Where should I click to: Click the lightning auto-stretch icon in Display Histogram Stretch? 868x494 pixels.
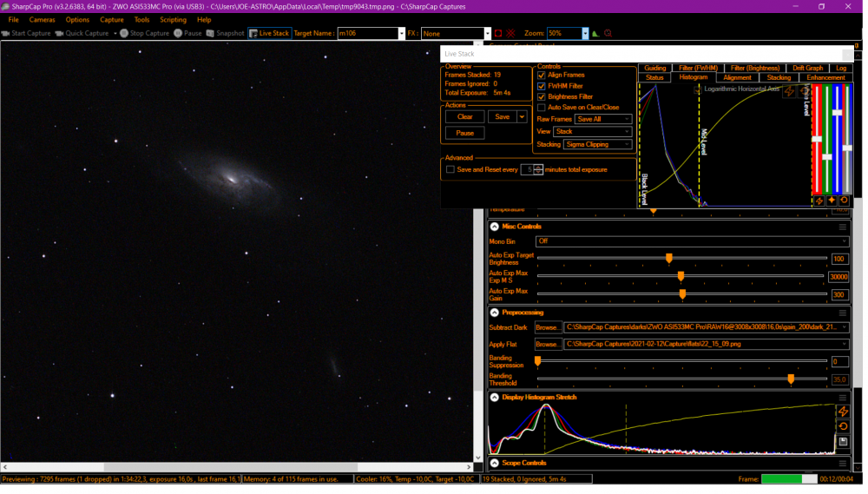[x=843, y=412]
